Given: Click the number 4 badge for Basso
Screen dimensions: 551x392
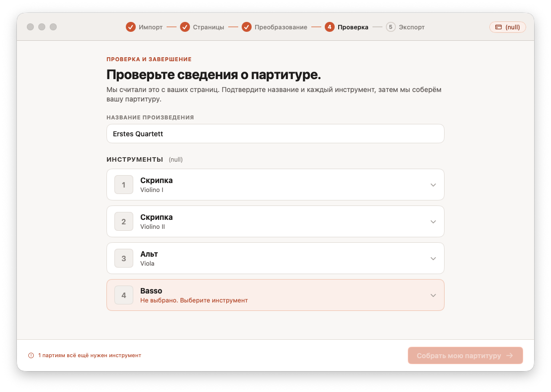Looking at the screenshot, I should 124,295.
